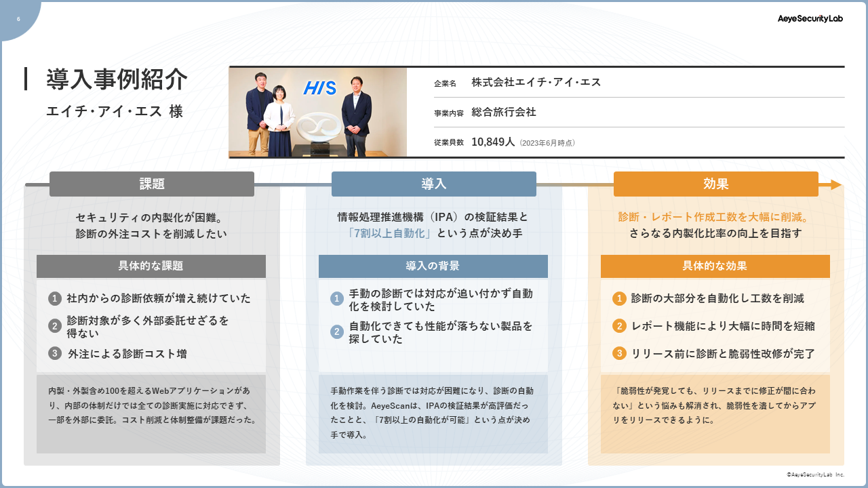Click the blue 導入 header banner
This screenshot has height=488, width=868.
(434, 184)
